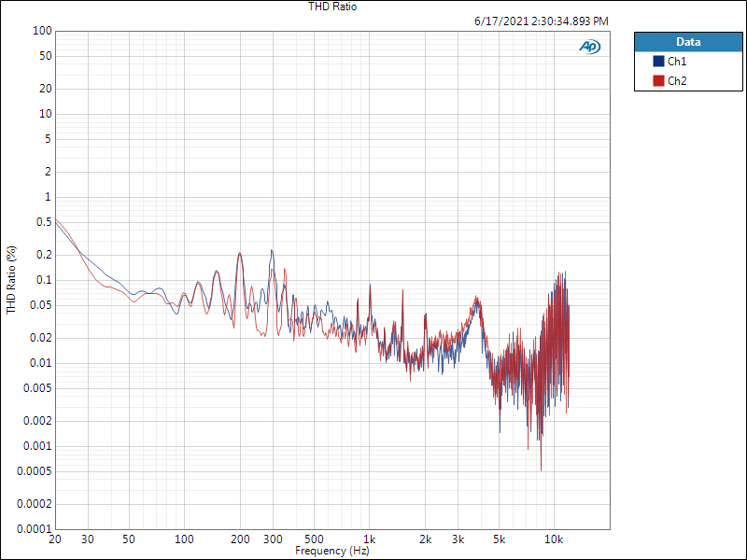
Task: Click the blue Ch1 color swatch
Action: [x=658, y=62]
